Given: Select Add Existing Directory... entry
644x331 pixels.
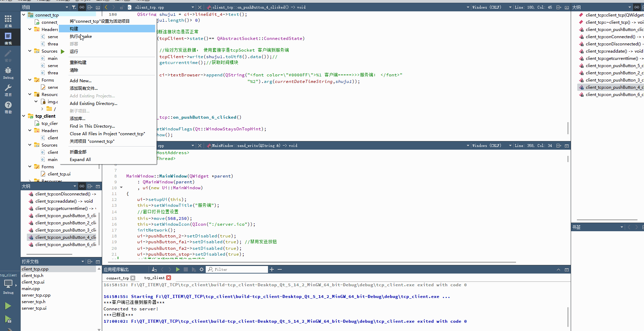Looking at the screenshot, I should pyautogui.click(x=107, y=104).
